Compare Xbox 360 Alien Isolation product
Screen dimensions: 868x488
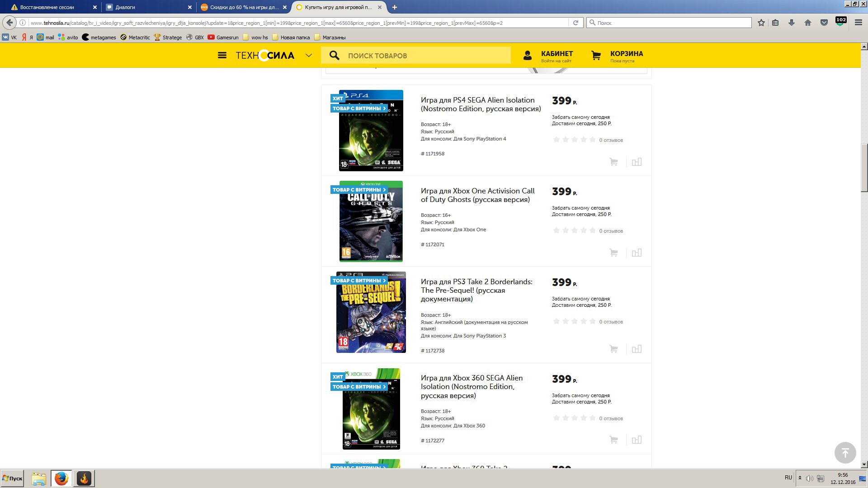(637, 440)
